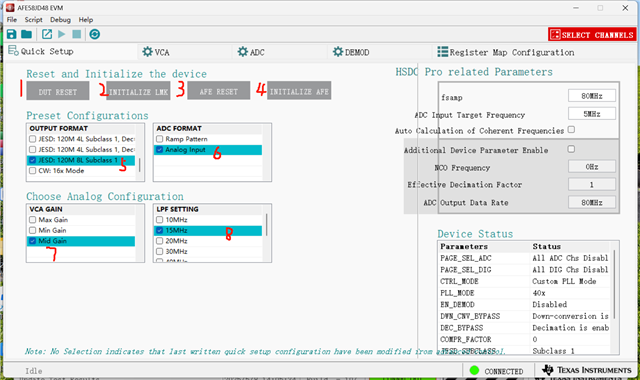Check the 10MHz LPF setting
Screen dimensions: 640x380
click(160, 220)
